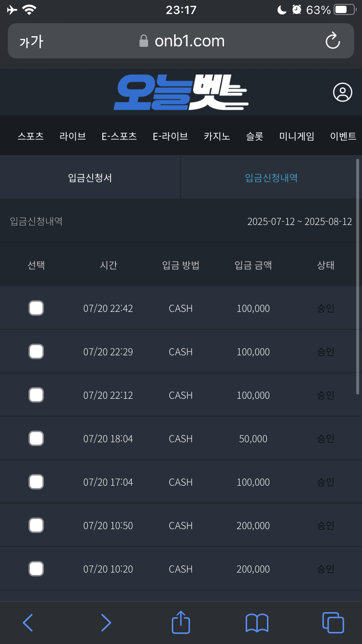Open the 미니게임 menu item
Image resolution: width=362 pixels, height=644 pixels.
pyautogui.click(x=296, y=136)
